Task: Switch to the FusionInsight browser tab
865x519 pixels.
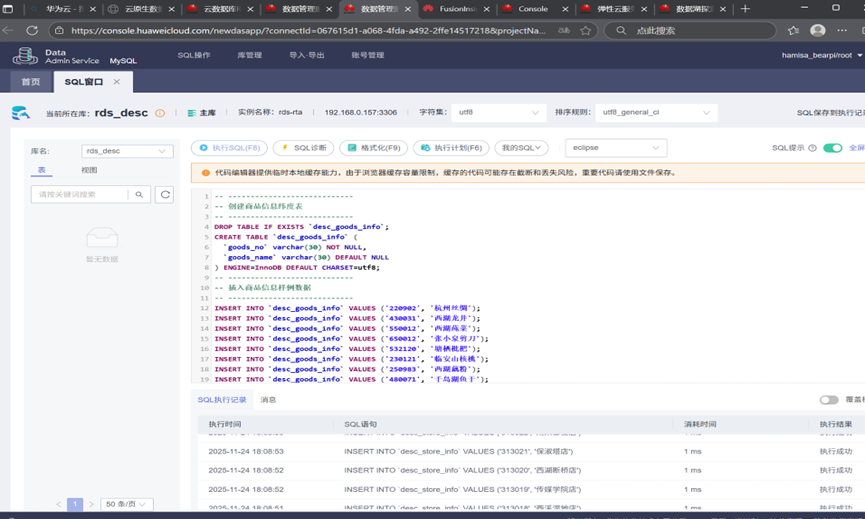Action: point(458,9)
